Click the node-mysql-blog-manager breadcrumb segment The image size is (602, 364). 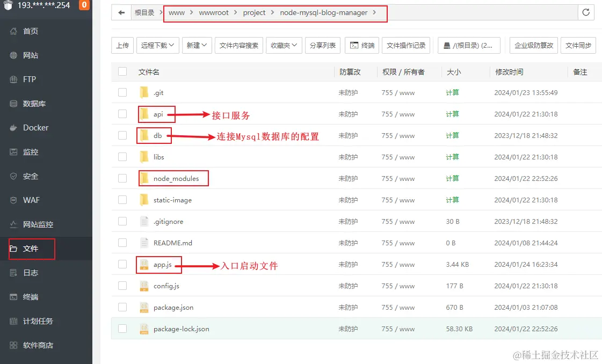point(324,13)
